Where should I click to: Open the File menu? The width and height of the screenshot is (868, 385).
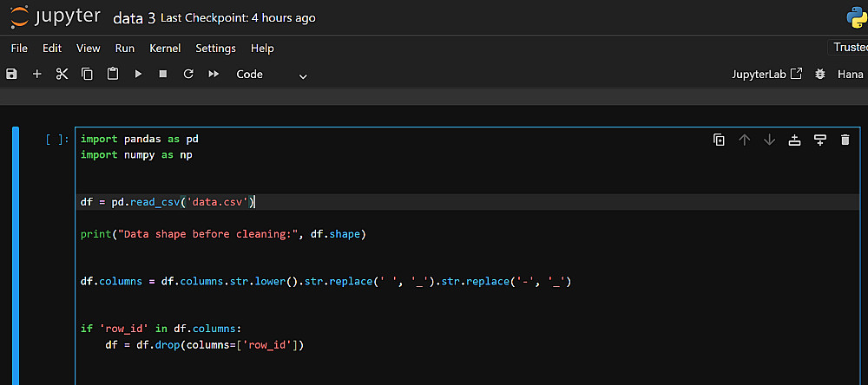point(20,49)
